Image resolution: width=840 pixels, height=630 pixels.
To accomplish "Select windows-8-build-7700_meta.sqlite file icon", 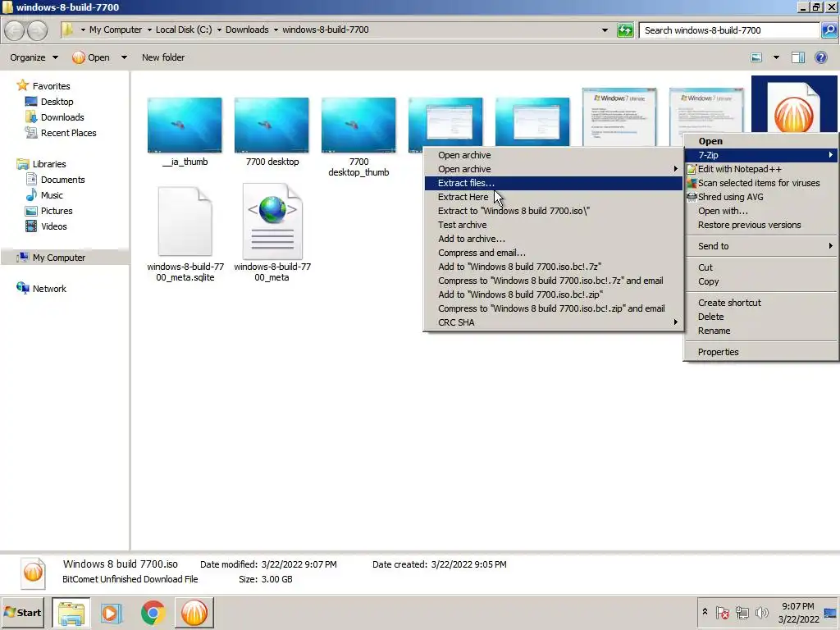I will [x=185, y=221].
